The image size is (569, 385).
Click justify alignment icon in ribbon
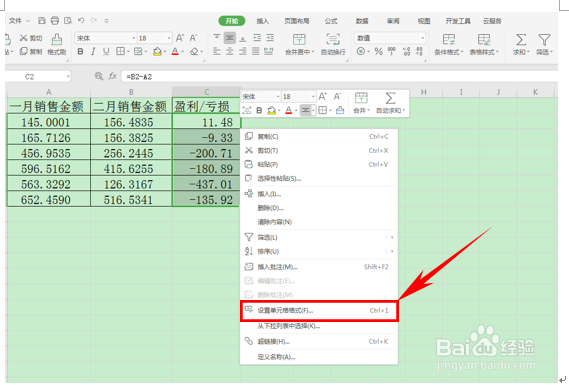tap(256, 52)
